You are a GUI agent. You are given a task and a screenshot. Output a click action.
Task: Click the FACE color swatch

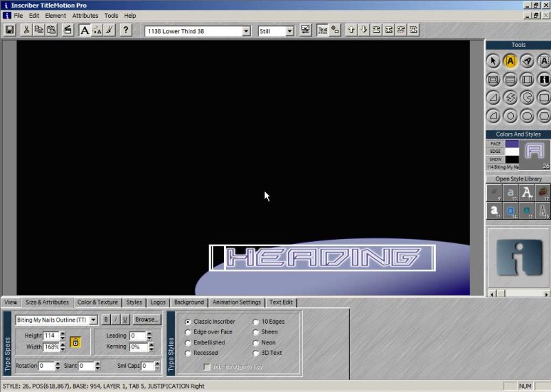(x=512, y=143)
